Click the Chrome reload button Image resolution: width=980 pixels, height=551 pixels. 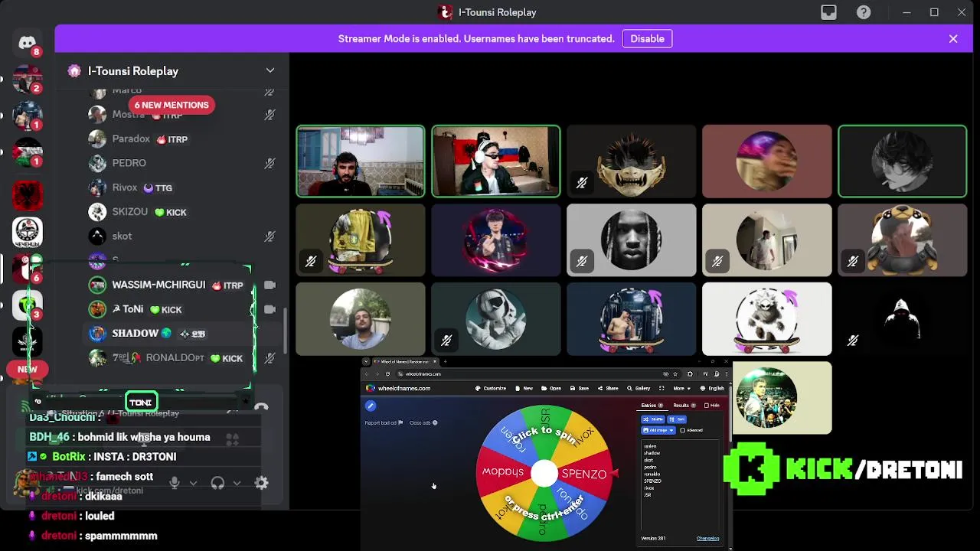[387, 374]
